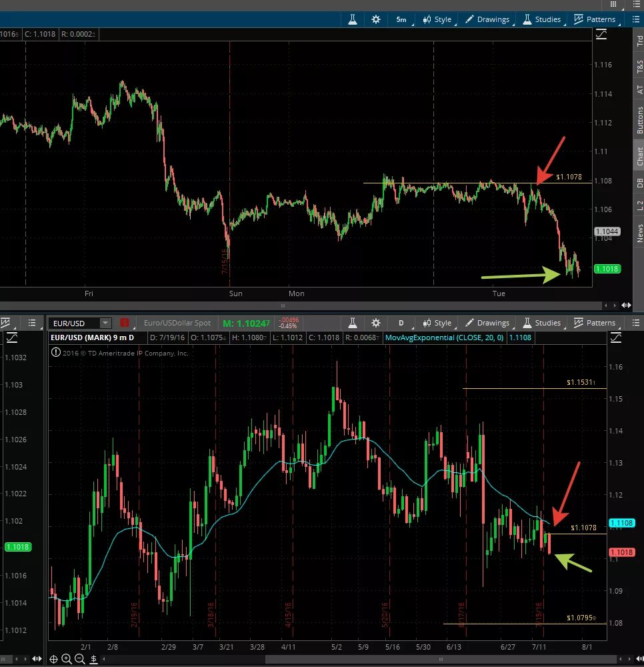This screenshot has width=644, height=667.
Task: Open the D timeframe dropdown in the lower chart
Action: pyautogui.click(x=401, y=323)
